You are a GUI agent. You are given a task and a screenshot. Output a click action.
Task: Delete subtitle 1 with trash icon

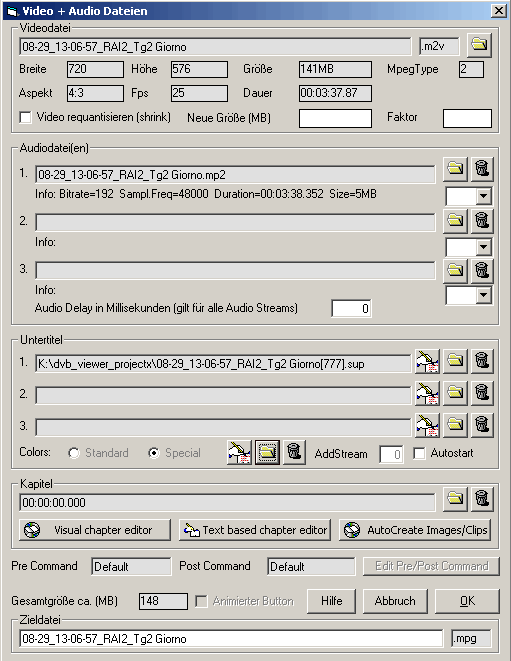click(x=482, y=361)
